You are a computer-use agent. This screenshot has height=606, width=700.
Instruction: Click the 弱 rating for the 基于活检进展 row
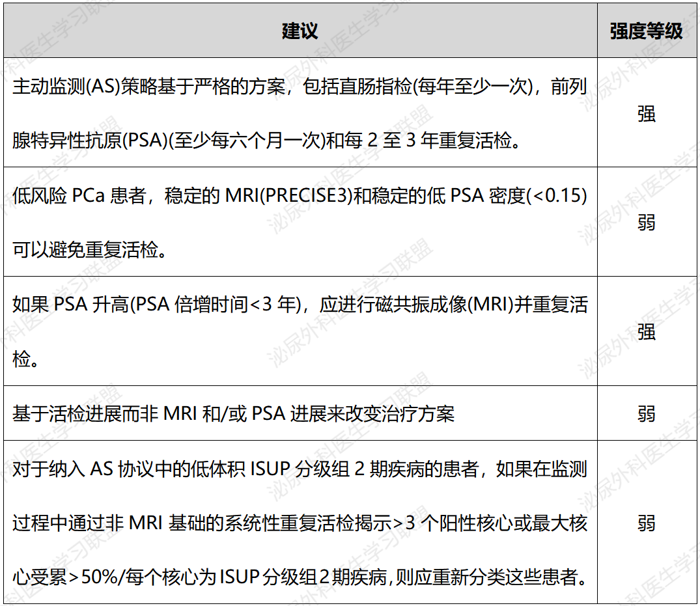[647, 414]
